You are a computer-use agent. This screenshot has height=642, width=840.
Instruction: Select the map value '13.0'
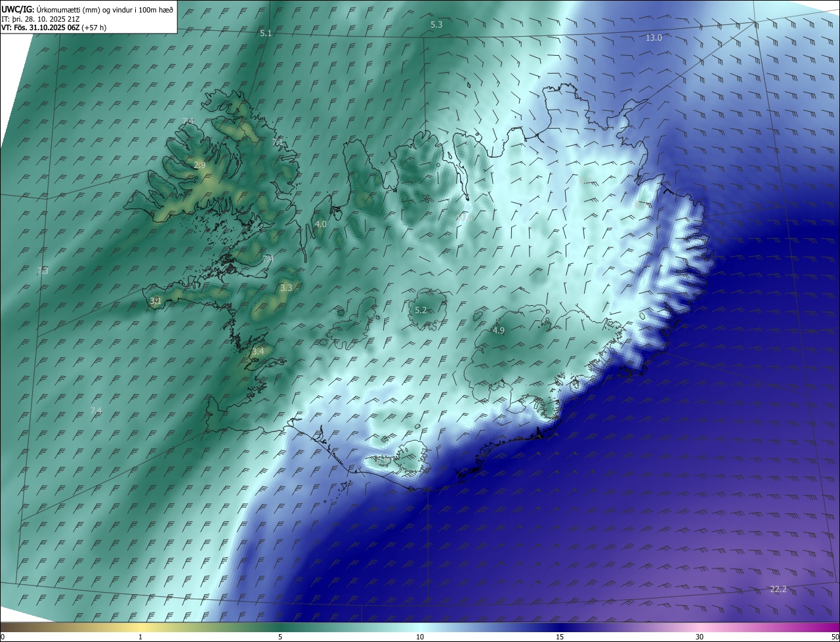[654, 37]
